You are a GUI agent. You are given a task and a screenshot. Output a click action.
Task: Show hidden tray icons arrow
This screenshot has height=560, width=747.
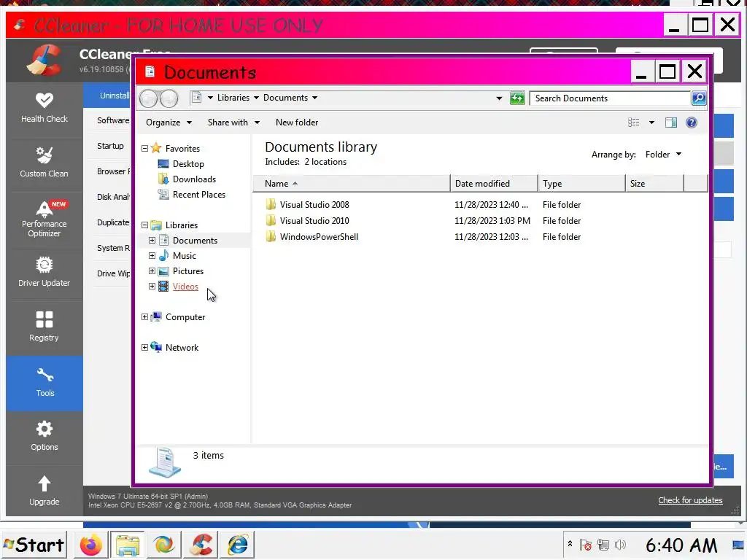coord(570,543)
